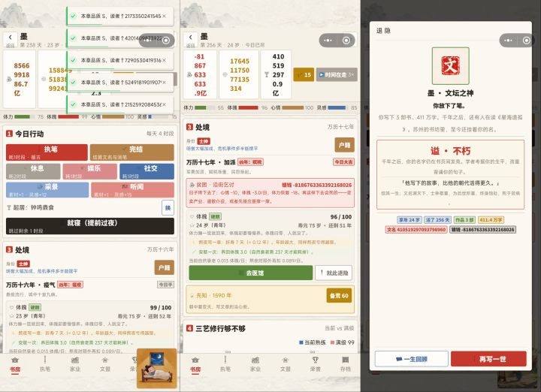Start 再写一世 new life
Viewport: 541px width, 392px height.
coord(488,359)
